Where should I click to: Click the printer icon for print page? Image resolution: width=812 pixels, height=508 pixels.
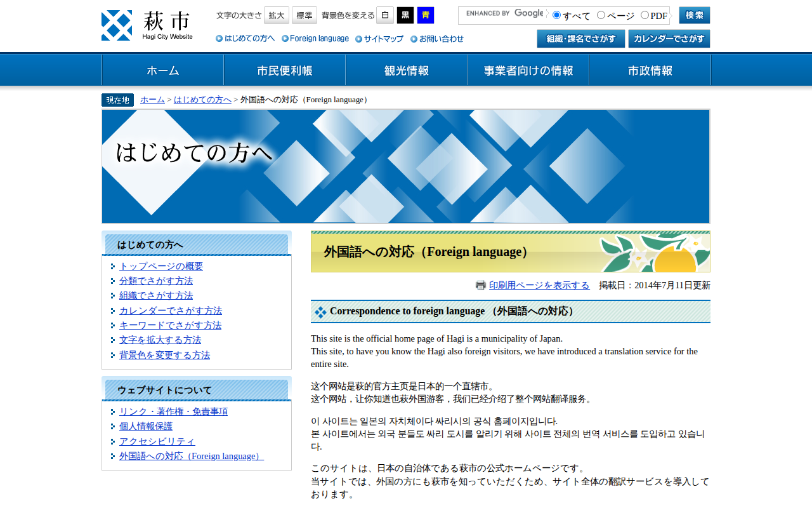click(x=481, y=285)
